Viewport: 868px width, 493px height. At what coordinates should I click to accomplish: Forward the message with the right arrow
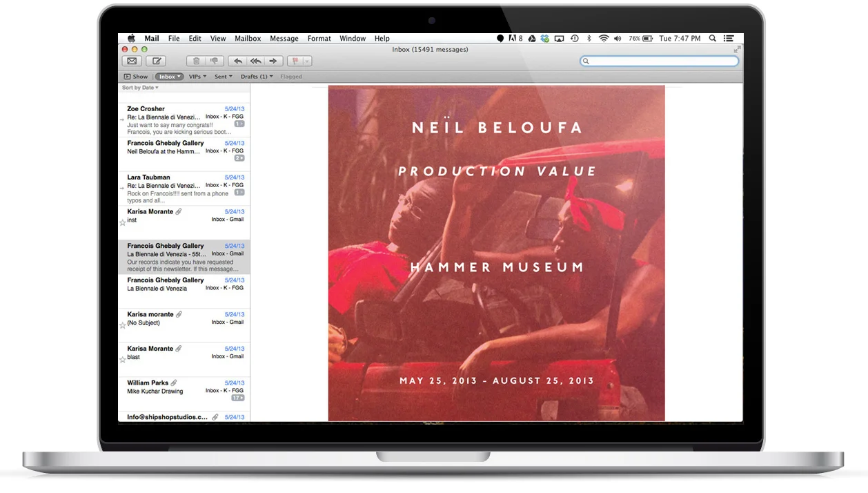coord(273,61)
